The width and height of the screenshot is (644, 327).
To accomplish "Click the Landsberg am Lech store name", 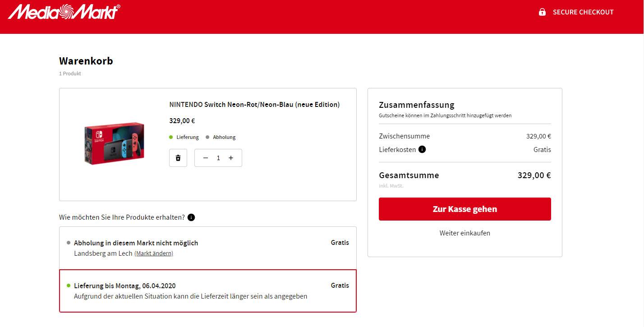I will click(103, 253).
